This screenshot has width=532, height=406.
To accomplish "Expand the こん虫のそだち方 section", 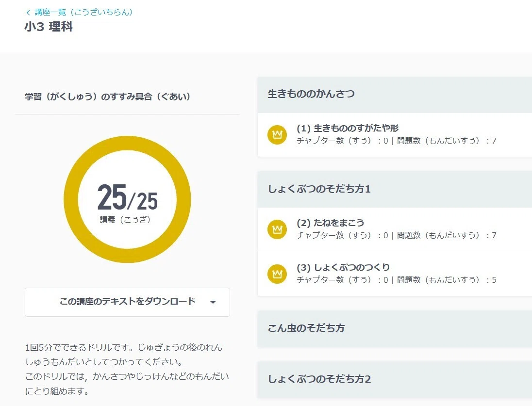I will pyautogui.click(x=395, y=329).
